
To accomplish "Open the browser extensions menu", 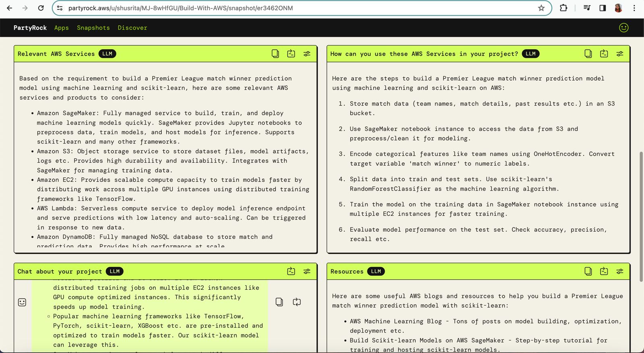I will coord(563,8).
